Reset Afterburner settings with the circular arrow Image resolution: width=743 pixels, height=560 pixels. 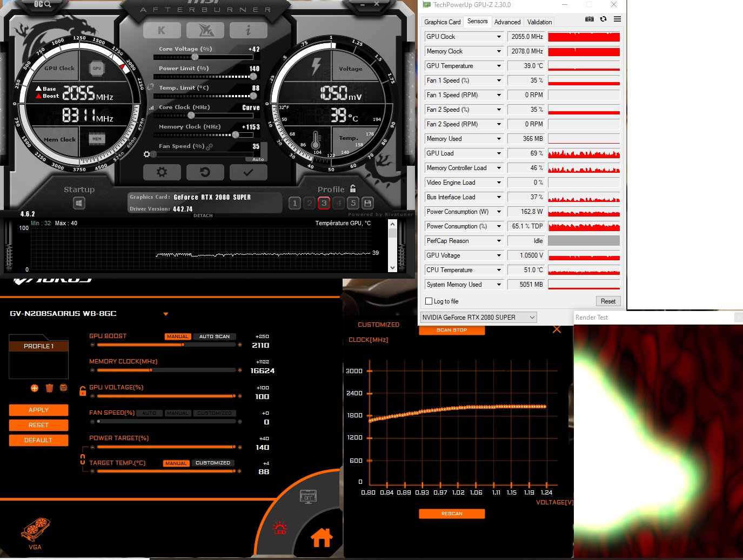click(205, 172)
